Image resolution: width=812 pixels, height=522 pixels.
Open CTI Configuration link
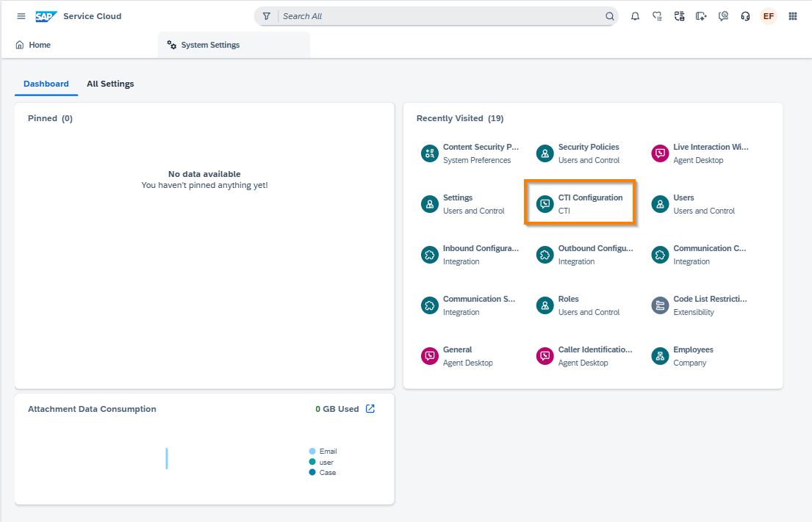point(590,197)
